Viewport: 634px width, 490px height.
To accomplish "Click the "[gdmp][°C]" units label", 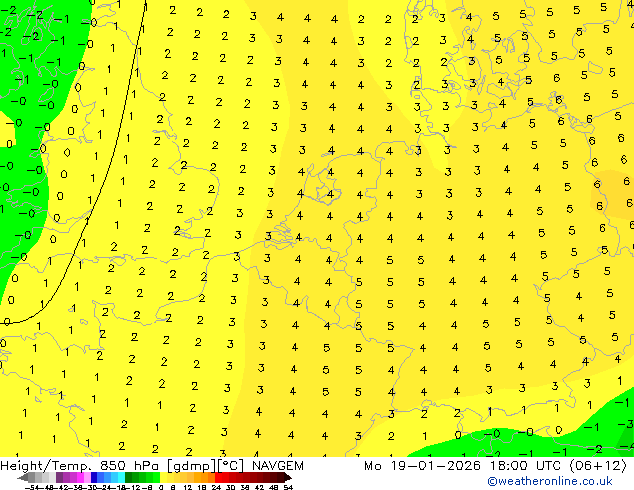I will click(205, 466).
